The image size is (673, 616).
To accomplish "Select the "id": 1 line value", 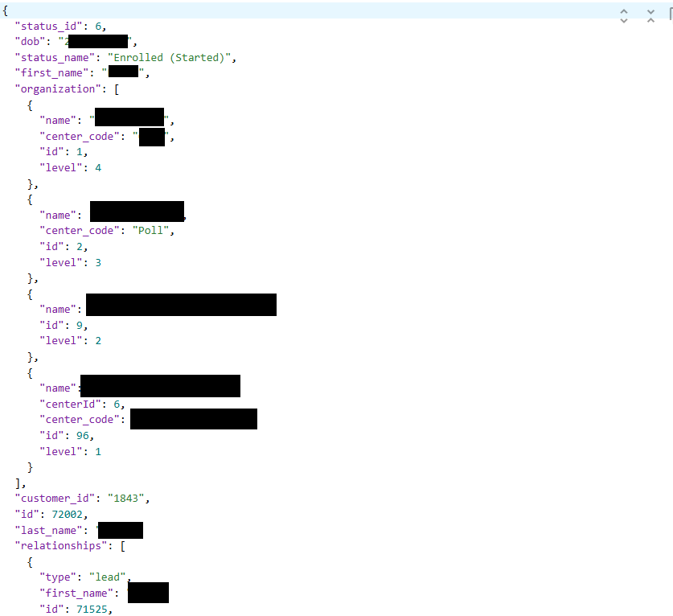I will pyautogui.click(x=80, y=151).
